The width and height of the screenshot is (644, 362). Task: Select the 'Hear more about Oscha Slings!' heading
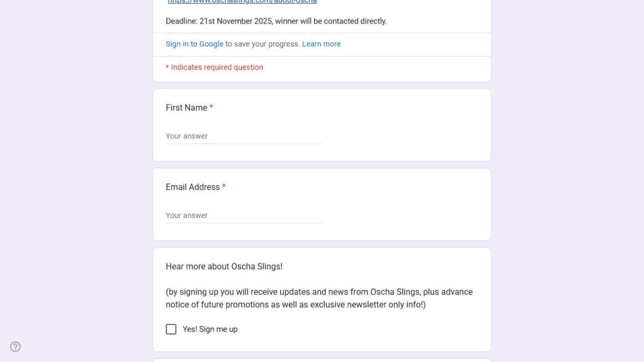pos(224,267)
